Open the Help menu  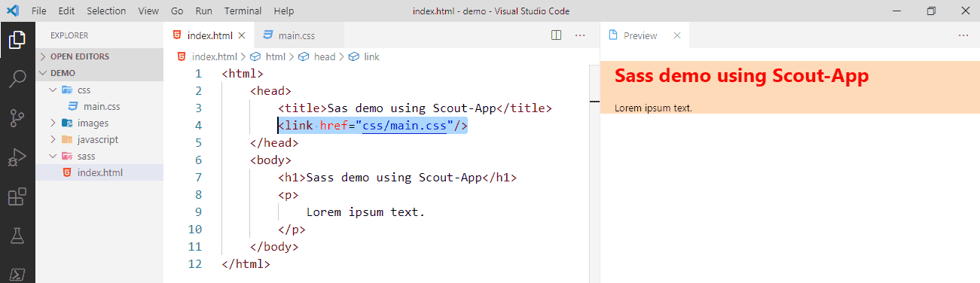click(x=284, y=11)
